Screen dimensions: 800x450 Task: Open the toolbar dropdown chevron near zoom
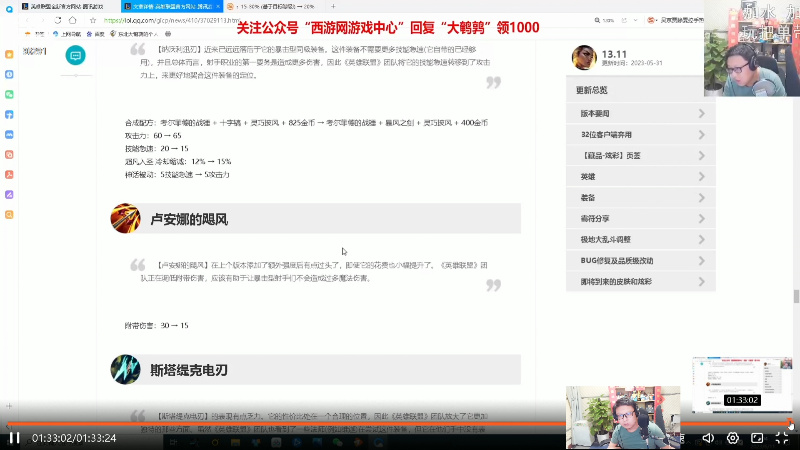(x=635, y=20)
